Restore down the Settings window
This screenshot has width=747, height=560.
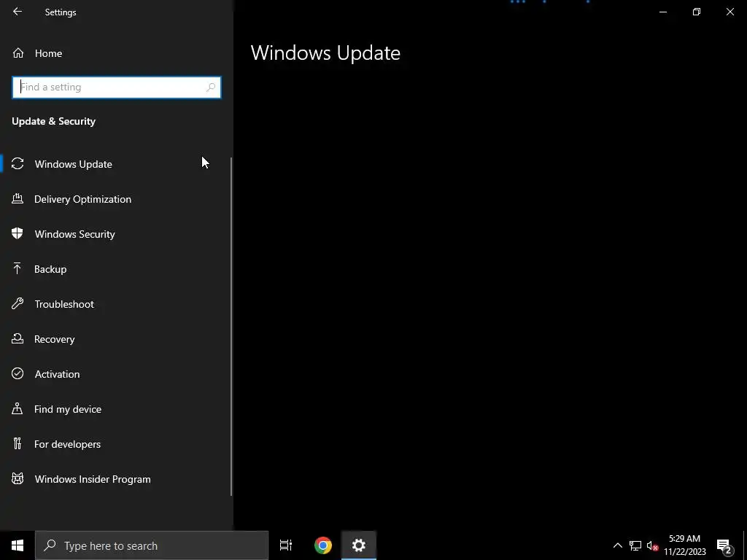pyautogui.click(x=697, y=12)
